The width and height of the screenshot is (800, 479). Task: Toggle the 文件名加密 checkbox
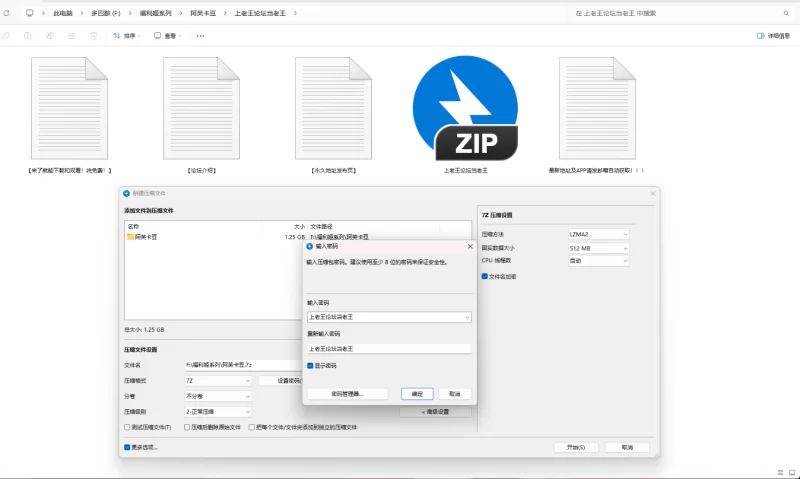click(x=485, y=276)
